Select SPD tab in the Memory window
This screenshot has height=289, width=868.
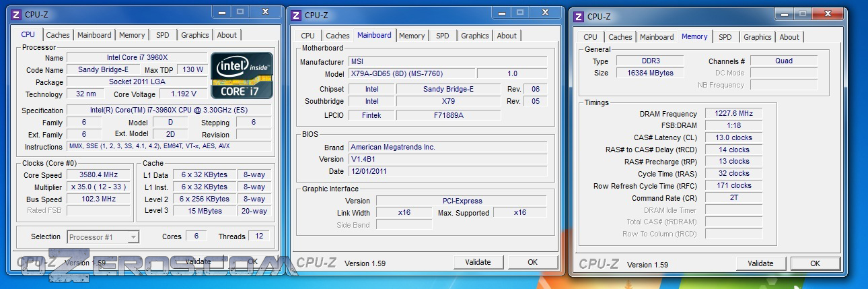(725, 37)
